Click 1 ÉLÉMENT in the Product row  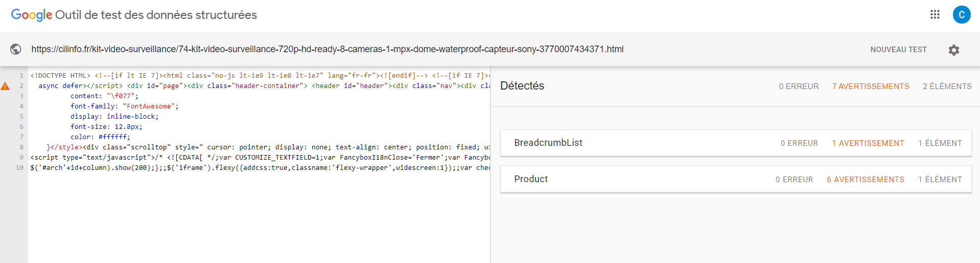point(940,180)
